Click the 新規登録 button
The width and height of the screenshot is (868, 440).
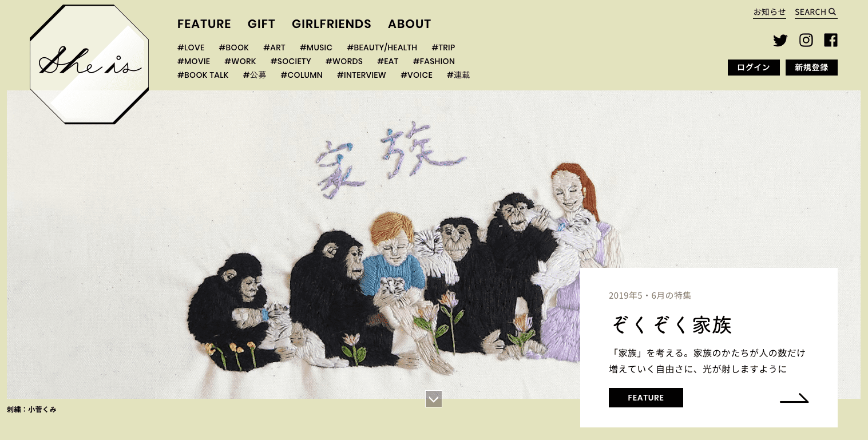811,68
